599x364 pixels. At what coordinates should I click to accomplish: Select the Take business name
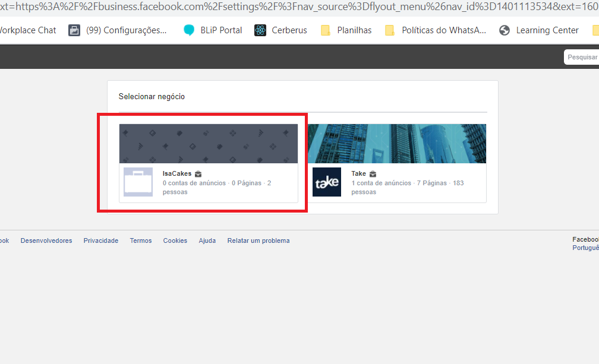click(359, 173)
